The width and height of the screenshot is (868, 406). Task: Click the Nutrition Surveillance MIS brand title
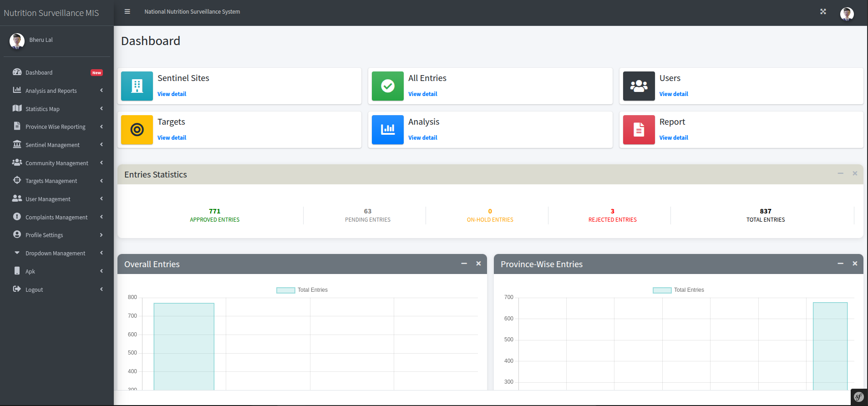(x=51, y=13)
